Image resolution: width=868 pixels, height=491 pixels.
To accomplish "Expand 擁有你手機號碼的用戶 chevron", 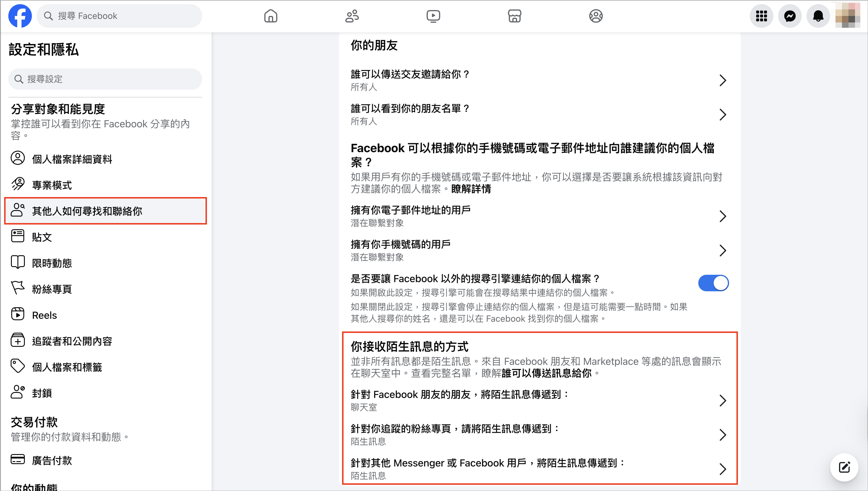I will 723,251.
